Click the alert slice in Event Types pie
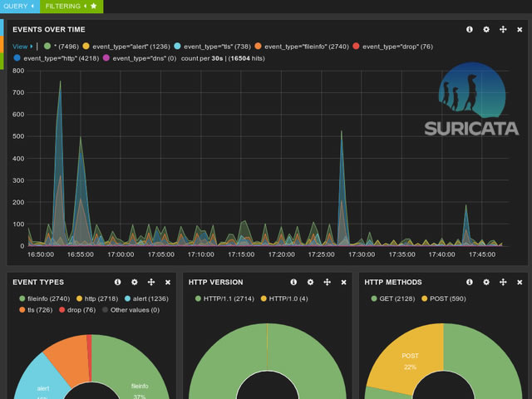The height and width of the screenshot is (399, 532). click(x=42, y=382)
